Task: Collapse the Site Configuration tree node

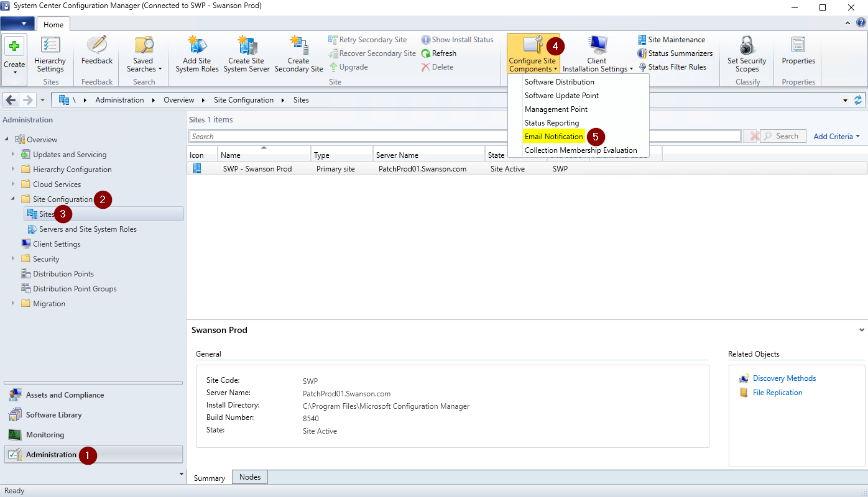Action: [13, 199]
